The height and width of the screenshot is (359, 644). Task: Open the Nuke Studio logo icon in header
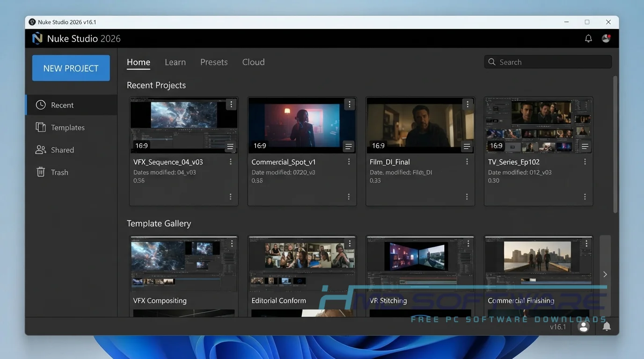pyautogui.click(x=37, y=38)
